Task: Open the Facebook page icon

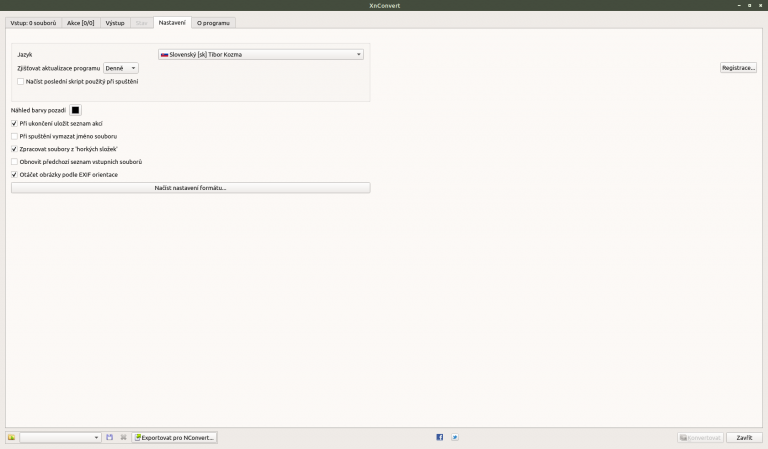Action: click(x=439, y=437)
